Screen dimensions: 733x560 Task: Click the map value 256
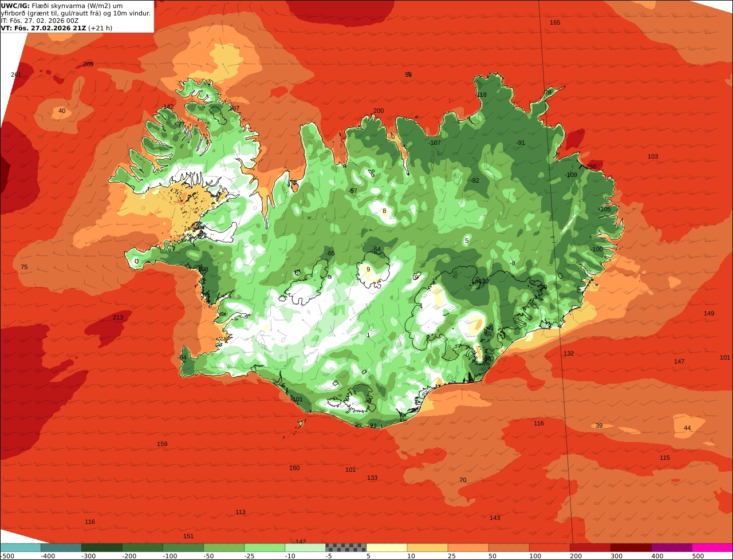coord(591,167)
